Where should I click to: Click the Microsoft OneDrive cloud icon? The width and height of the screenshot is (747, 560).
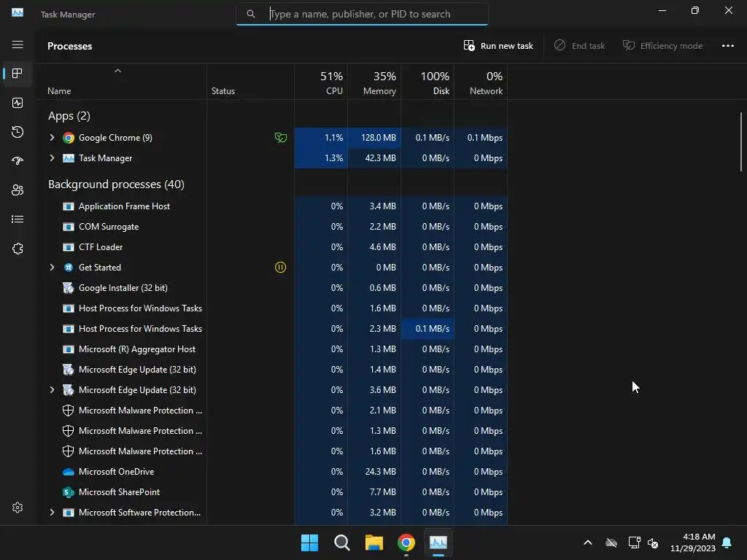click(69, 472)
